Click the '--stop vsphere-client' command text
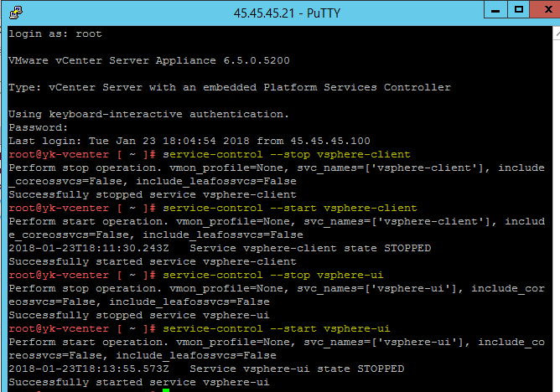This screenshot has height=392, width=560. coord(287,154)
